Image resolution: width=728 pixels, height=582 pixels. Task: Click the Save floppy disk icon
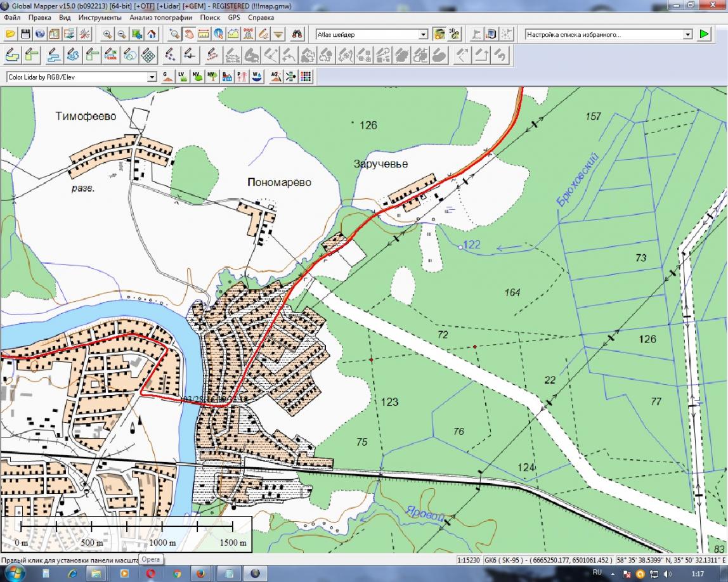[25, 34]
